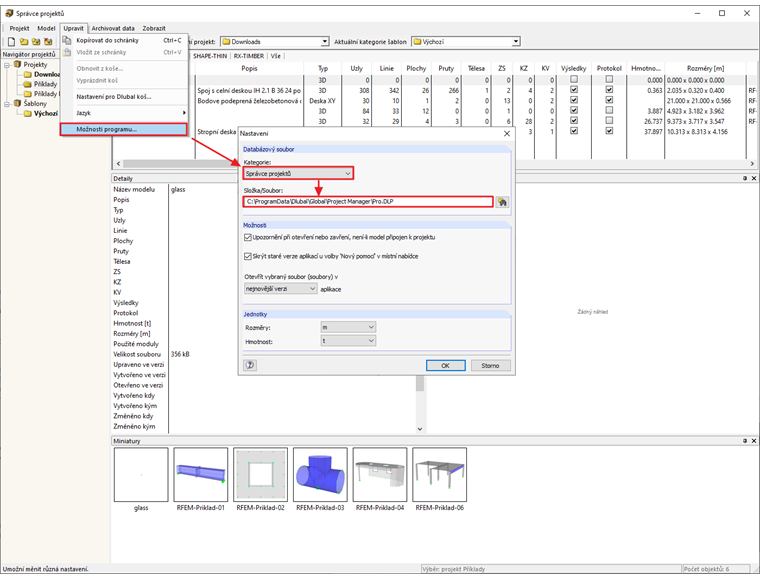This screenshot has height=580, width=760.
Task: Click the '9.373 x 3.717 x 3.547' cell
Action: (x=705, y=121)
